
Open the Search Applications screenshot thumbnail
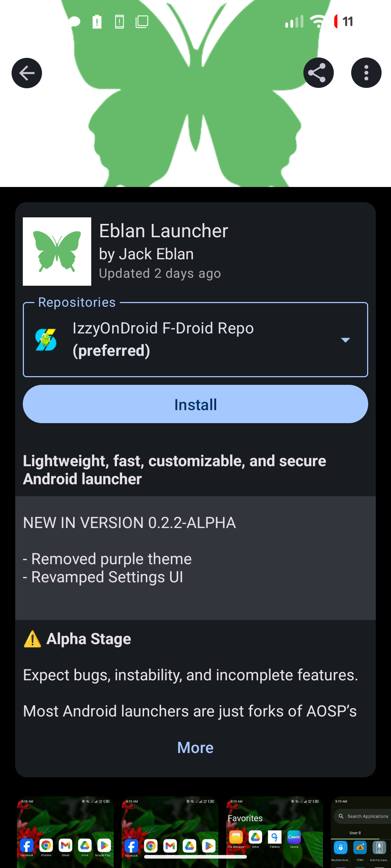[361, 832]
